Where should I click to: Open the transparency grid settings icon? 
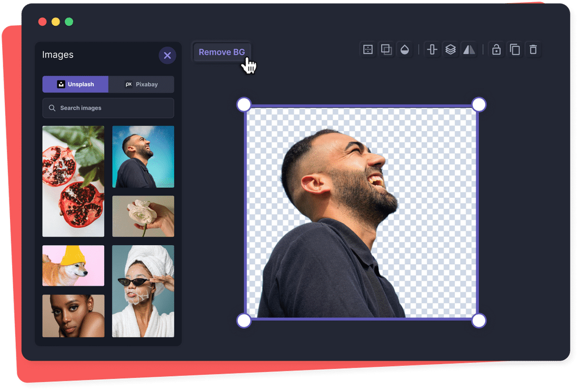(367, 49)
